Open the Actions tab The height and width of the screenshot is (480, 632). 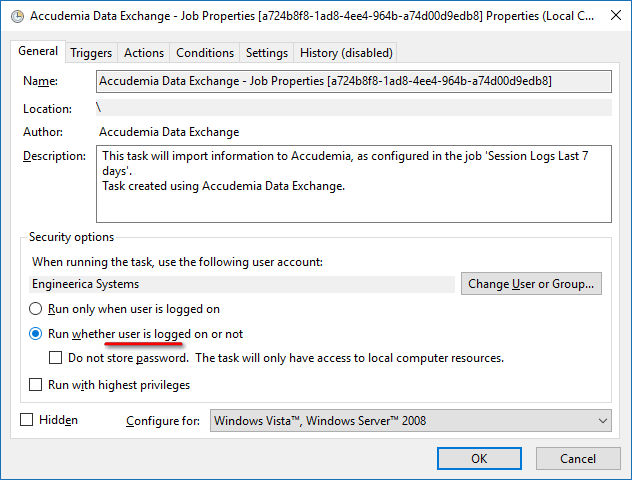144,53
